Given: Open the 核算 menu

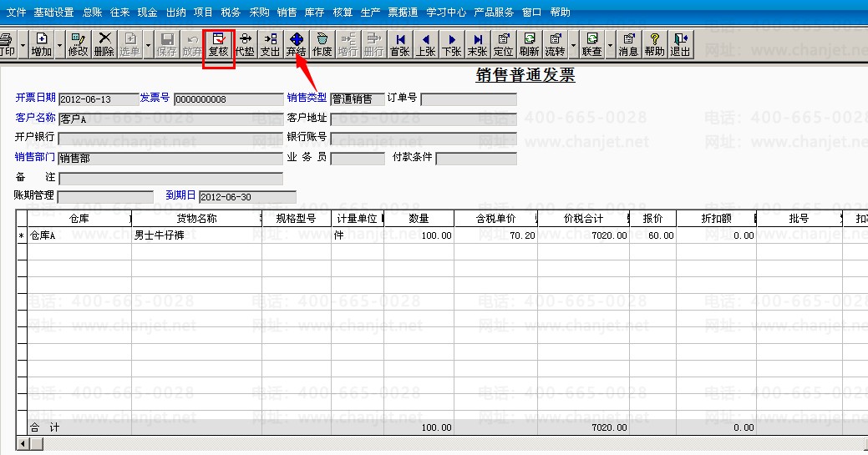Looking at the screenshot, I should tap(343, 13).
